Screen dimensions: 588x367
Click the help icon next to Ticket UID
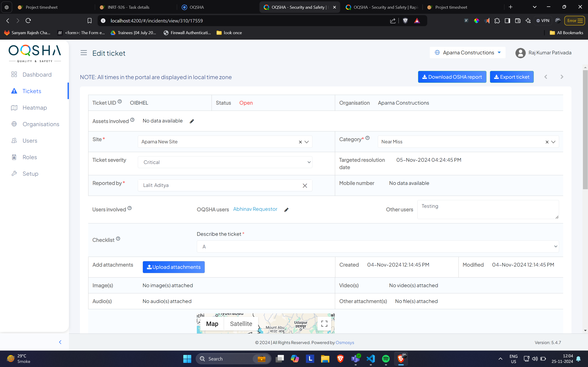pyautogui.click(x=119, y=101)
